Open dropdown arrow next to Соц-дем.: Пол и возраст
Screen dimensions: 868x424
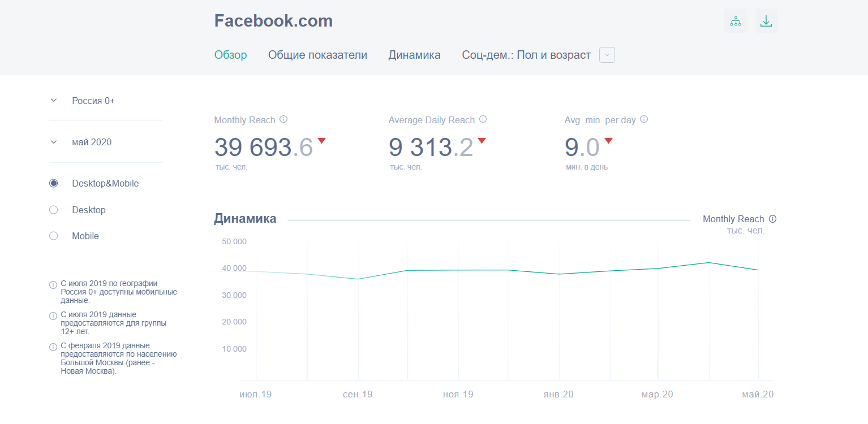[x=607, y=55]
